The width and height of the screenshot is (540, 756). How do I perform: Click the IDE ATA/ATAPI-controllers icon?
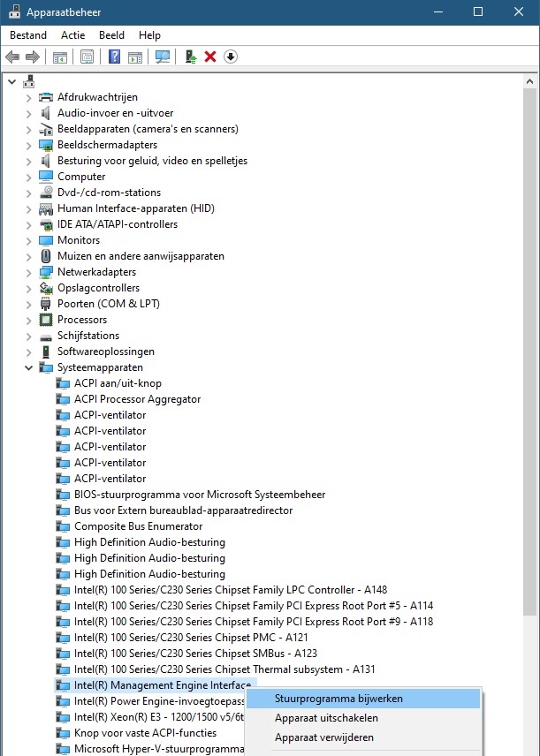[x=46, y=224]
